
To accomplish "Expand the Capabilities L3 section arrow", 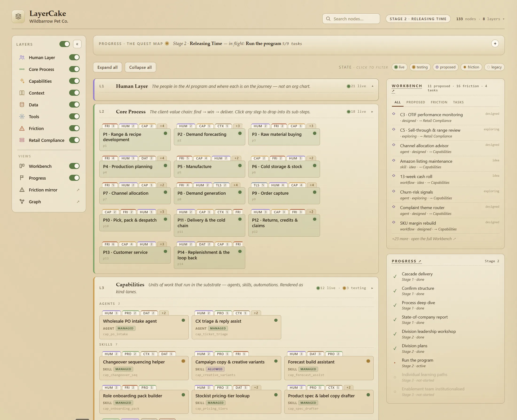I will pos(372,288).
